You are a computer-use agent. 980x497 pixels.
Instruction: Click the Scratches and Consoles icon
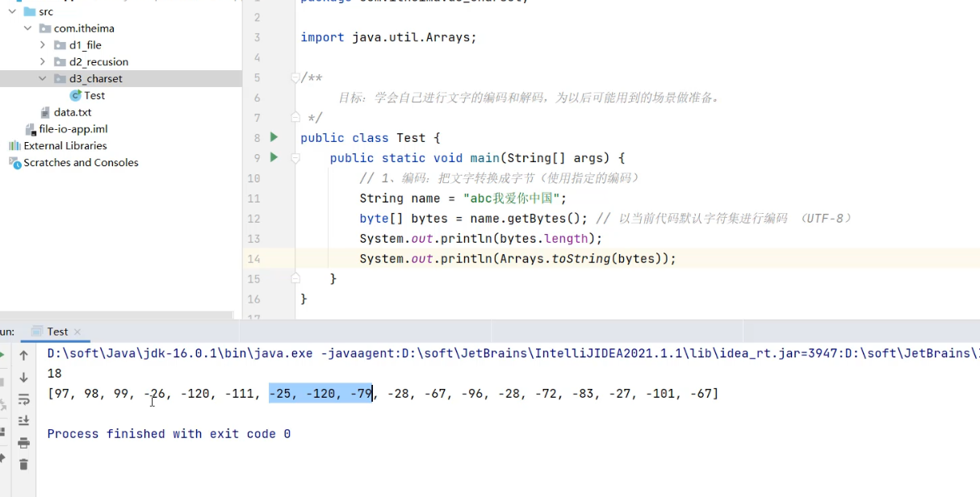pyautogui.click(x=15, y=162)
